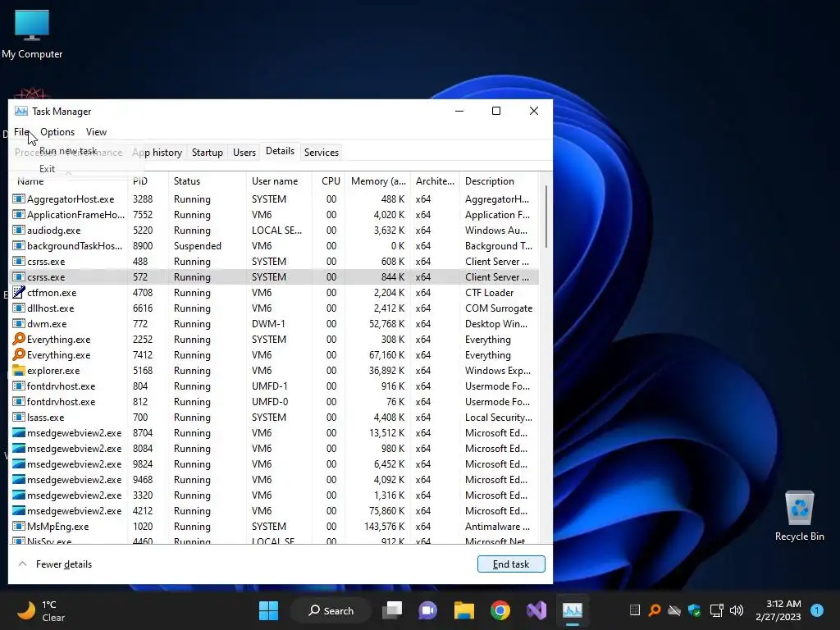Switch to the Startup tab
The image size is (840, 630).
coord(208,152)
